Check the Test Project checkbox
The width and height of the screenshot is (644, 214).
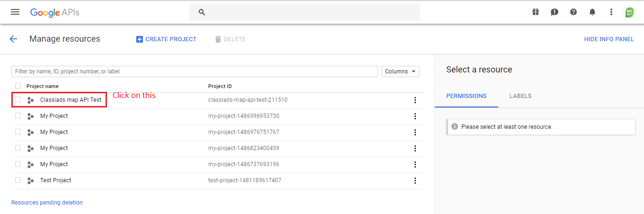(18, 180)
